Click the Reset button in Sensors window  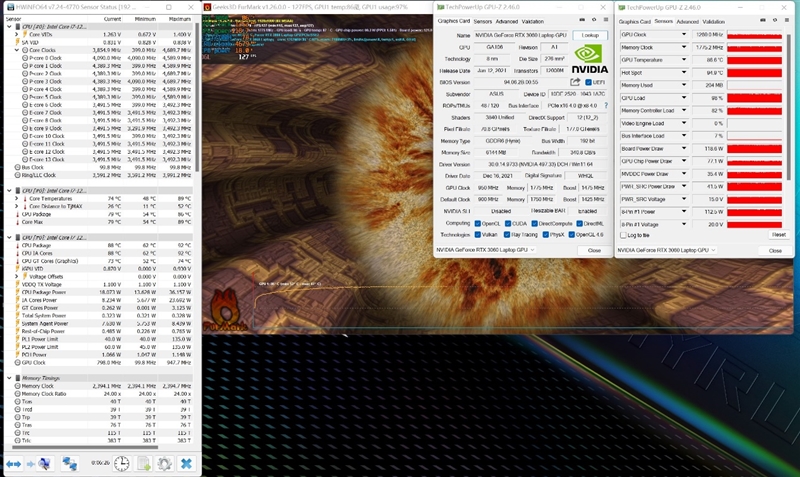(779, 235)
